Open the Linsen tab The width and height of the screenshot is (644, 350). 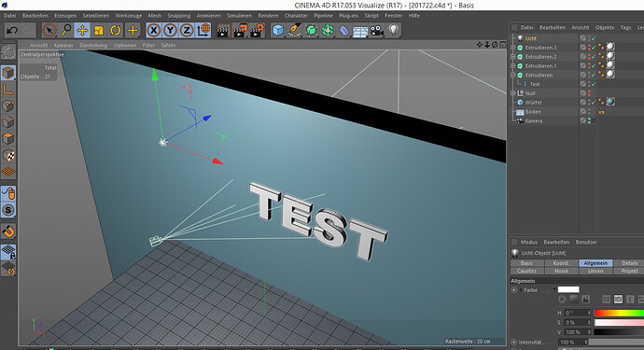coord(595,271)
